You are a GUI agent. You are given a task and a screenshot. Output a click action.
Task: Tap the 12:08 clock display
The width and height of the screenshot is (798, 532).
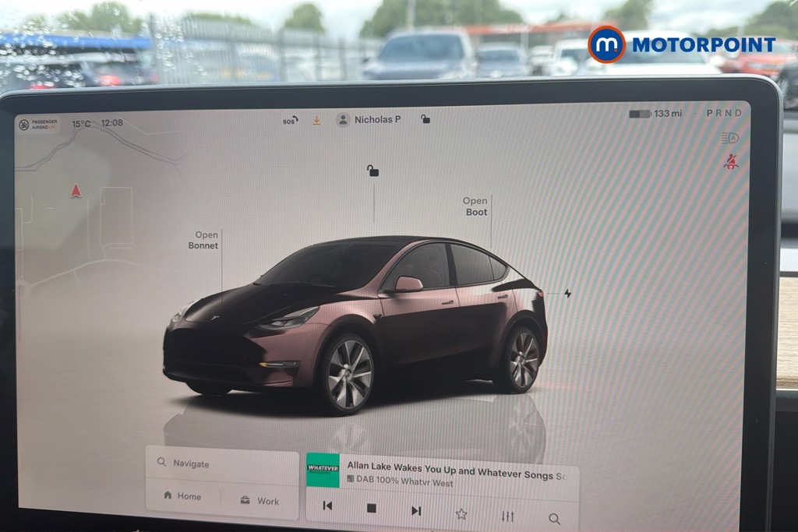pos(112,122)
